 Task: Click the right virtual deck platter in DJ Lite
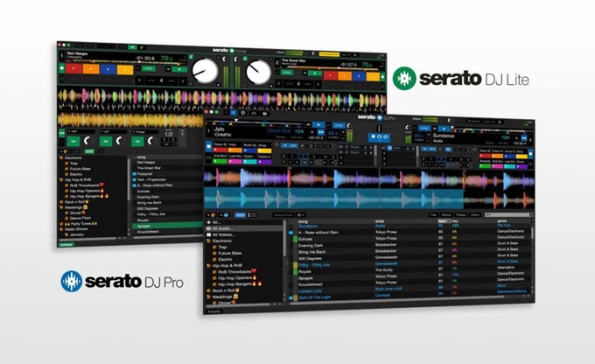tap(258, 72)
